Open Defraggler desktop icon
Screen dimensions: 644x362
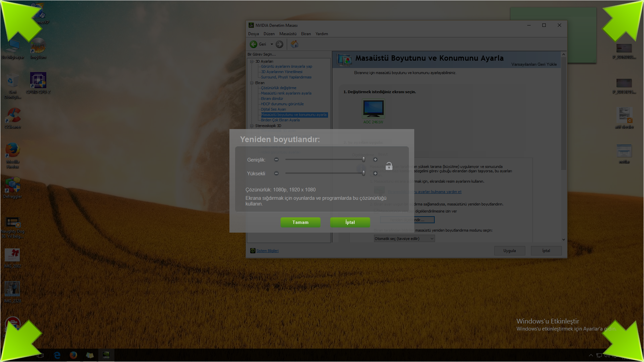click(x=13, y=188)
